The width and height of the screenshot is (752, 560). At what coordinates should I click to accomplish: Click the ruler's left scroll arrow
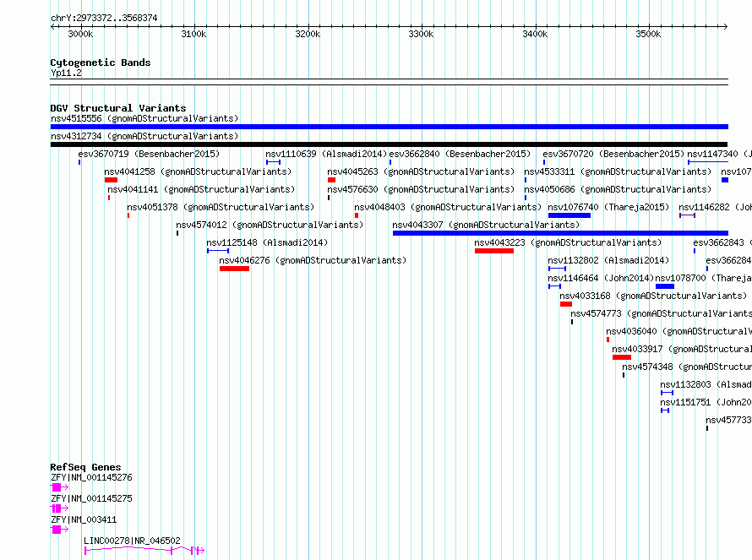click(x=52, y=27)
